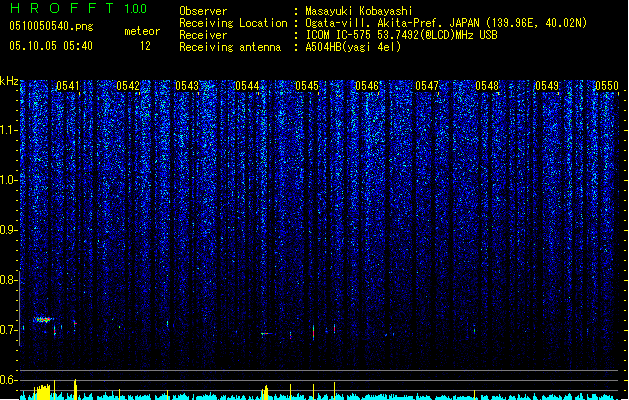Click the 0544 time marker
This screenshot has width=629, height=400.
(247, 86)
